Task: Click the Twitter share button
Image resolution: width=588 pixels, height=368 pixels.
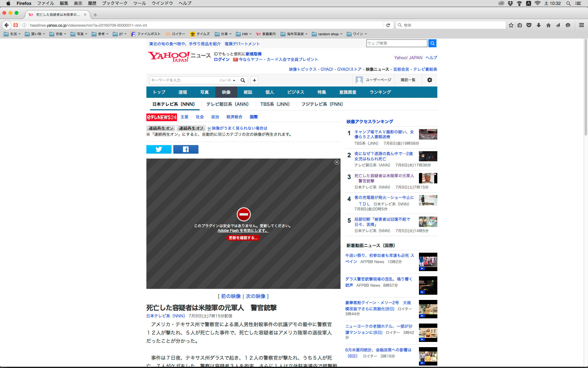Action: point(159,149)
